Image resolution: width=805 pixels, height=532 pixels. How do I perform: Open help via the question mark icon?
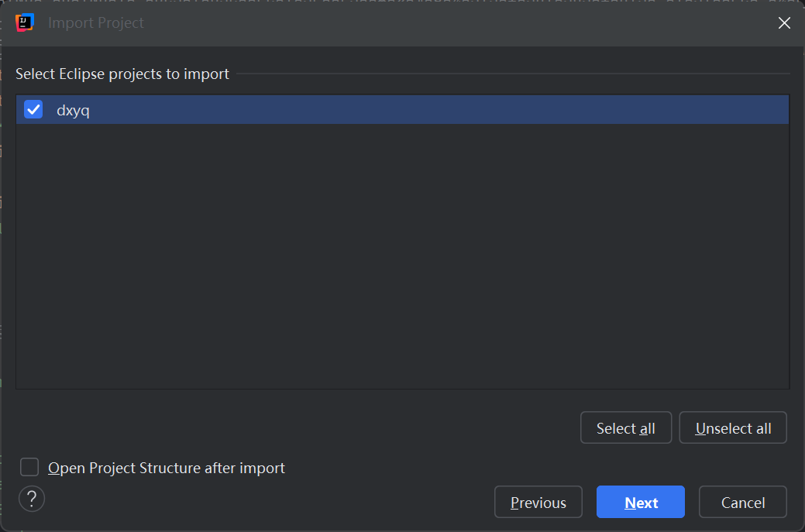point(32,499)
